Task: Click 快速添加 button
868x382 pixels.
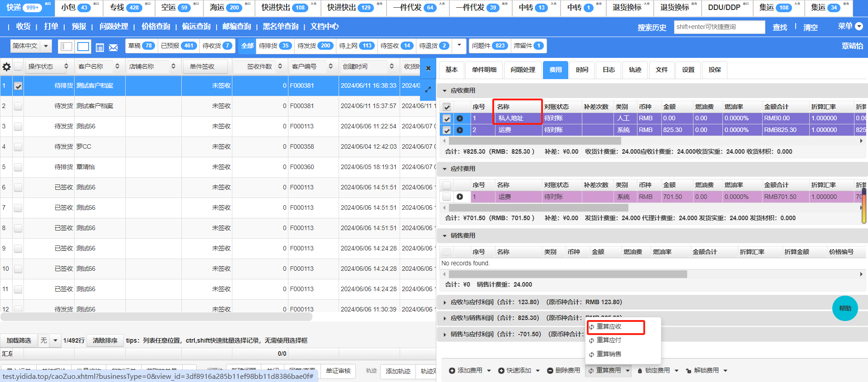Action: pyautogui.click(x=515, y=370)
